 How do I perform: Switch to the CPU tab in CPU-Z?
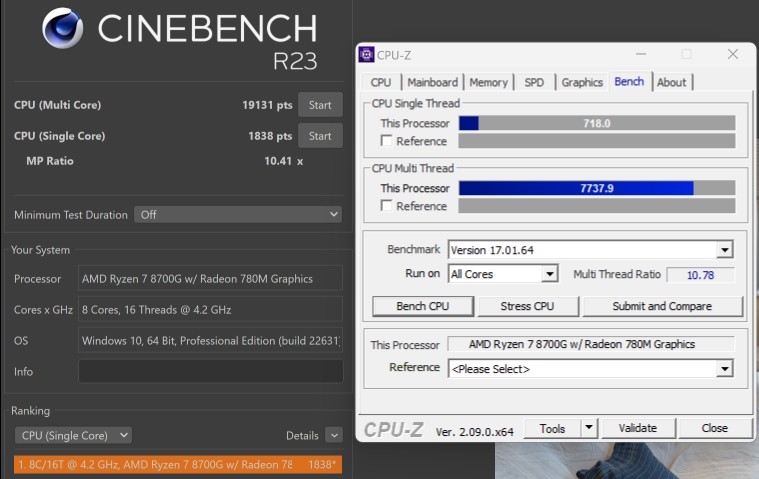point(381,82)
